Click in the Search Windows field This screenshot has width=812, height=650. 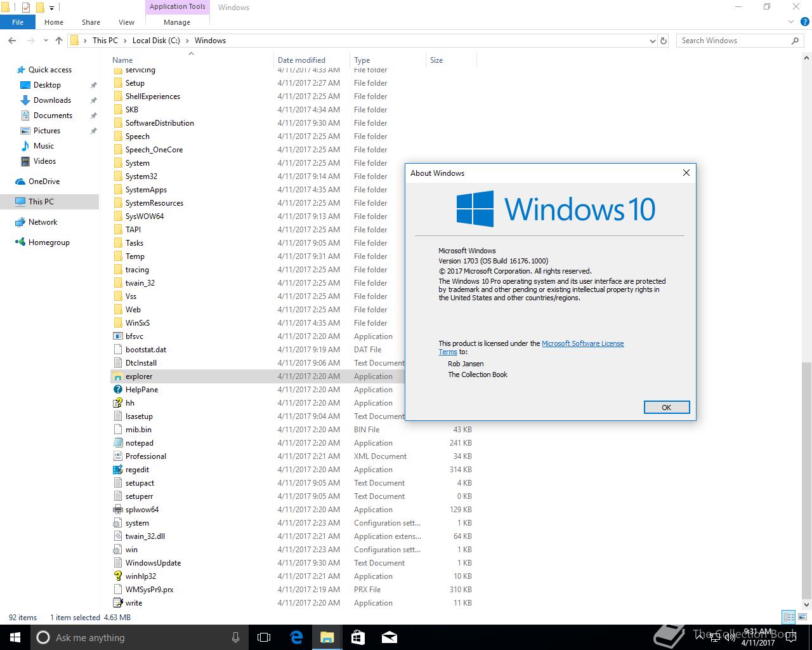pos(733,41)
